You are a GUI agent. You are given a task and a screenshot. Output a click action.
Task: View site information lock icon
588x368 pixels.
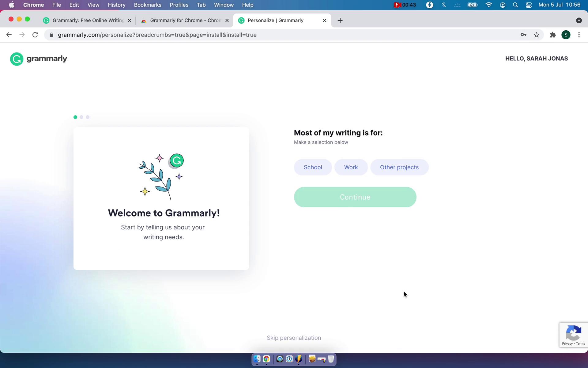click(x=51, y=35)
